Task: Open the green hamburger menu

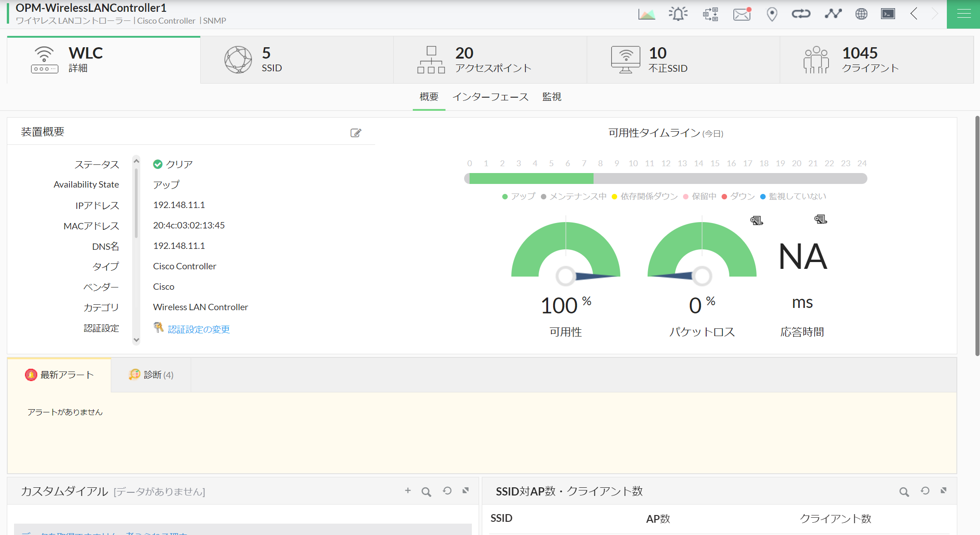Action: (x=963, y=14)
